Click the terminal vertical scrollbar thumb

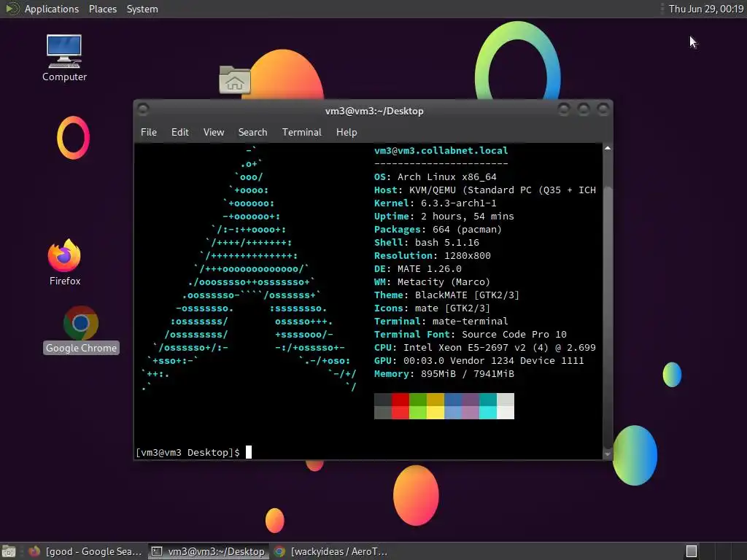(x=608, y=316)
